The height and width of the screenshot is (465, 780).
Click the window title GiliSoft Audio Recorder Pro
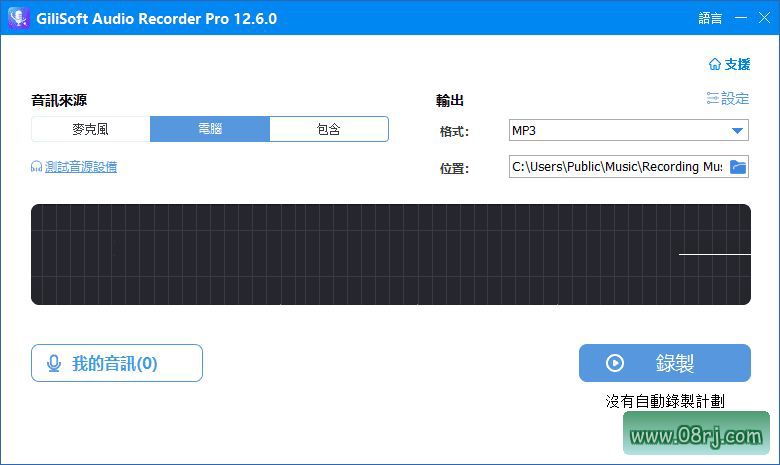tap(156, 19)
